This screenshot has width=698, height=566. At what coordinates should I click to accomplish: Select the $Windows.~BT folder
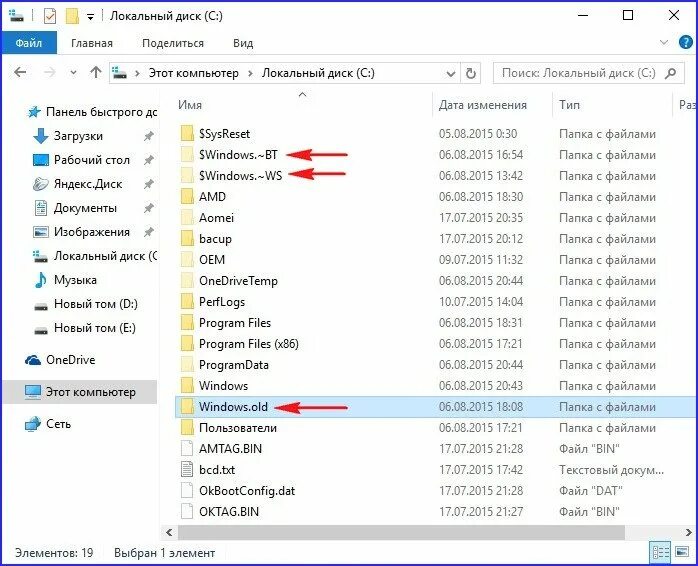click(x=238, y=155)
